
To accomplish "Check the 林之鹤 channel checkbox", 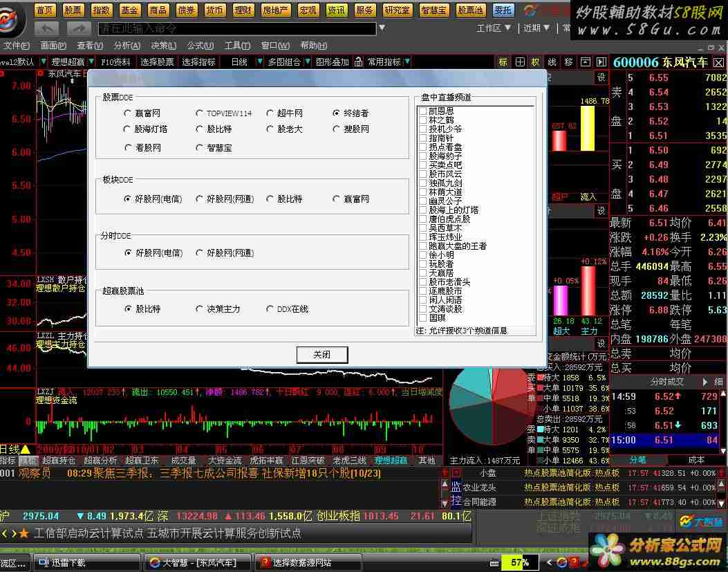I will [422, 120].
